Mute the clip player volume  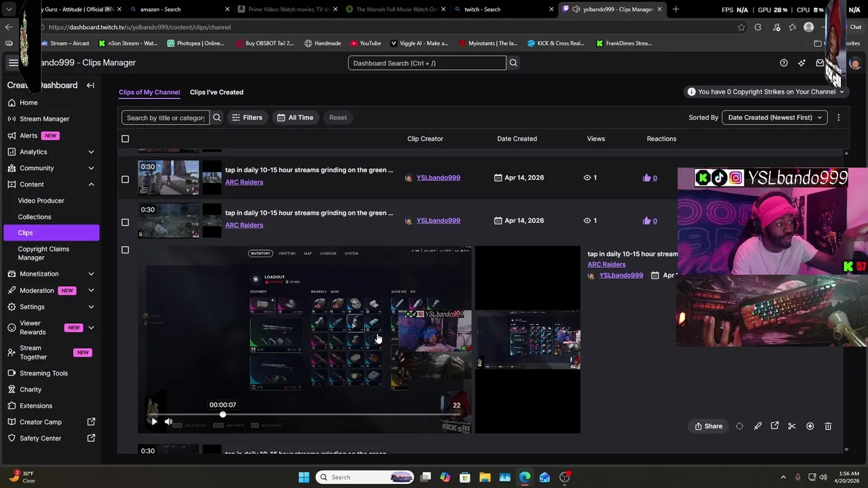168,422
